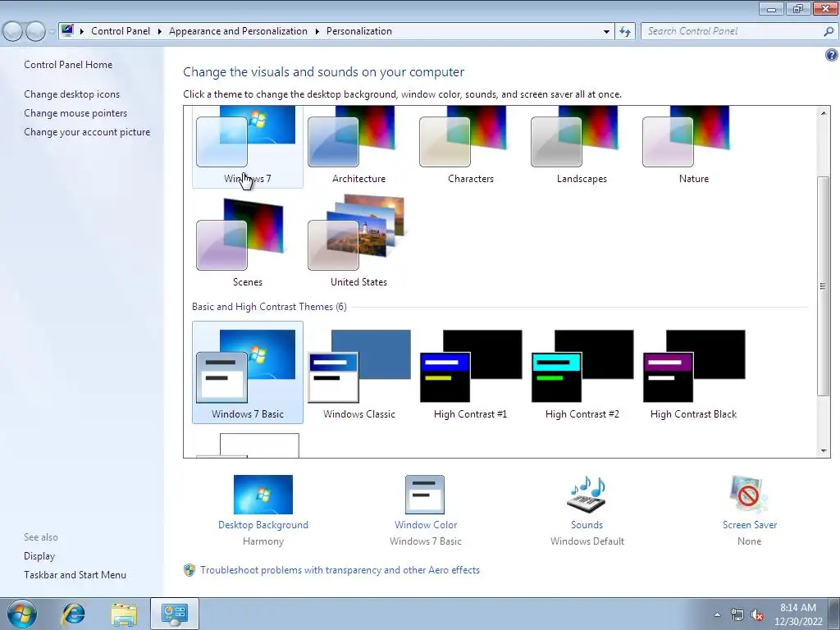Click the Control Panel taskbar button
The width and height of the screenshot is (840, 630).
175,614
